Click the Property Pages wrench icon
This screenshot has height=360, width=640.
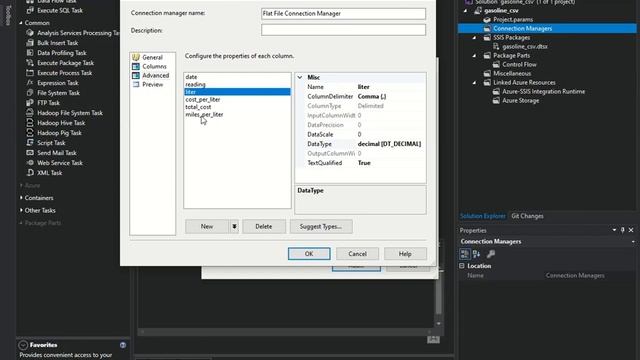(491, 254)
